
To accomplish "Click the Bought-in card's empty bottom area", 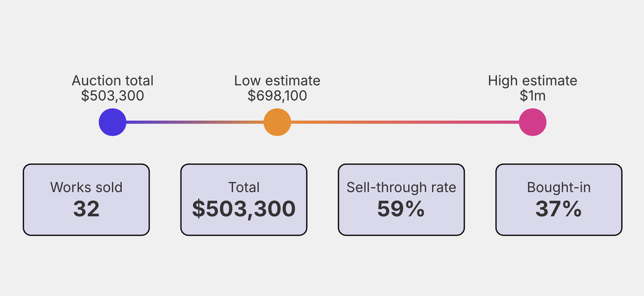I will pos(558,228).
